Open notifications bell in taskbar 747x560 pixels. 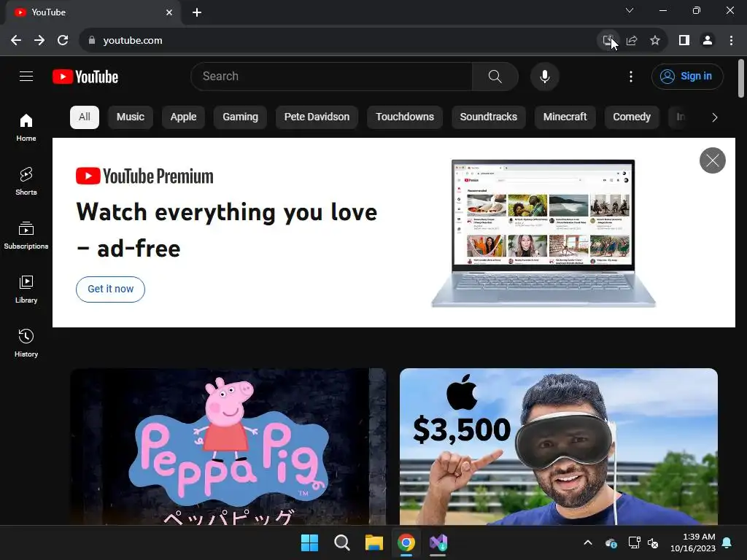(x=727, y=542)
